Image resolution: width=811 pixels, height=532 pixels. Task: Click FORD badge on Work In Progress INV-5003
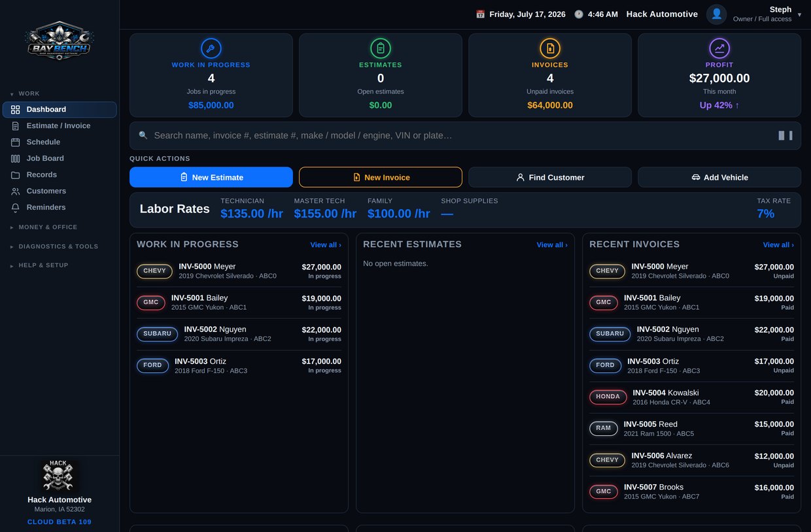(x=152, y=365)
